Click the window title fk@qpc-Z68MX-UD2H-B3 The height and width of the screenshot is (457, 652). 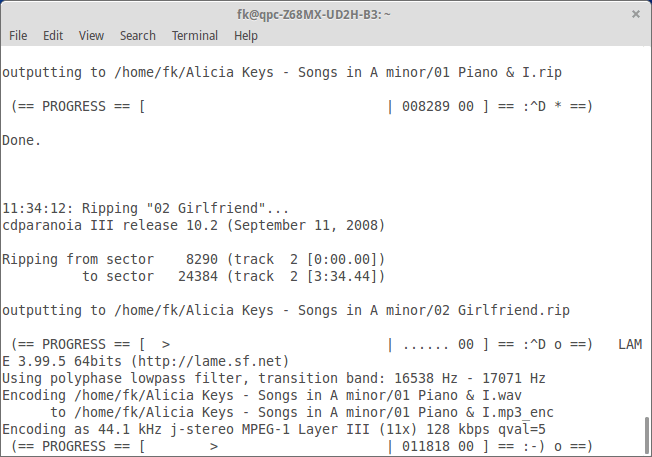coord(324,13)
